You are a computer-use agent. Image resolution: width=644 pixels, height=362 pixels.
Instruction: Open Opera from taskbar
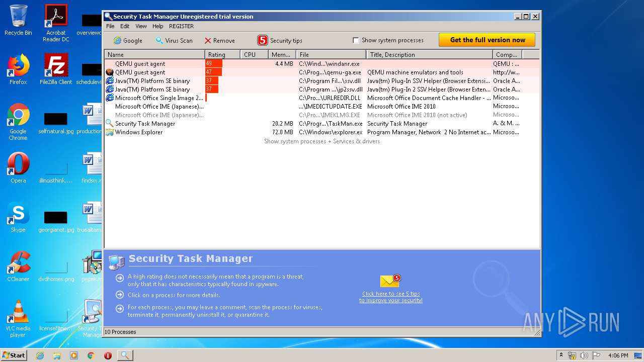pyautogui.click(x=108, y=355)
